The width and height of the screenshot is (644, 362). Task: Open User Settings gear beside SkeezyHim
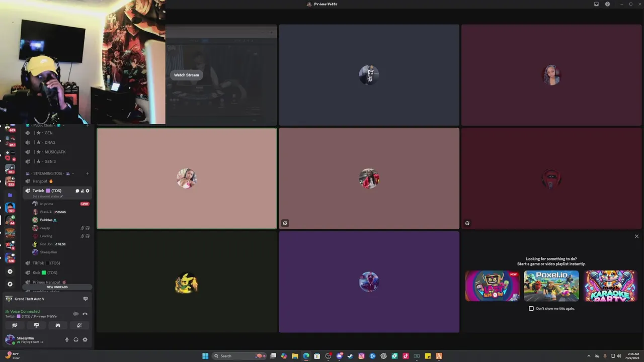[x=85, y=340]
